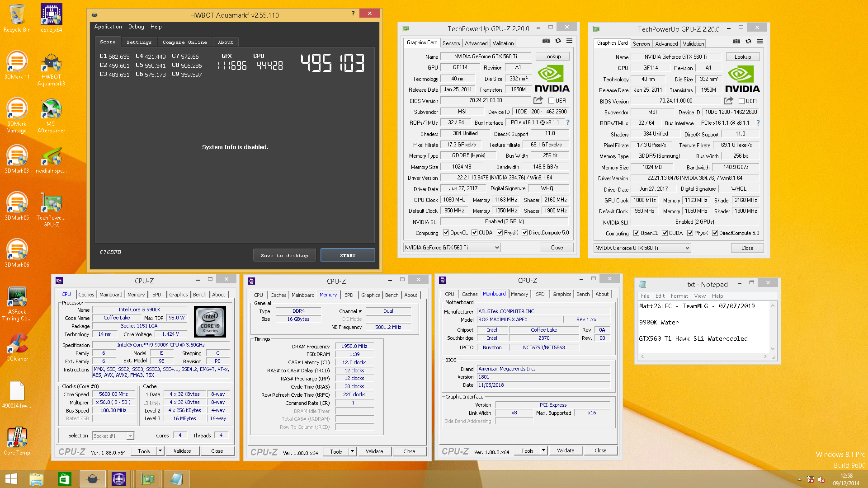This screenshot has height=488, width=868.
Task: Show hidden system tray icons arrow
Action: [x=799, y=479]
